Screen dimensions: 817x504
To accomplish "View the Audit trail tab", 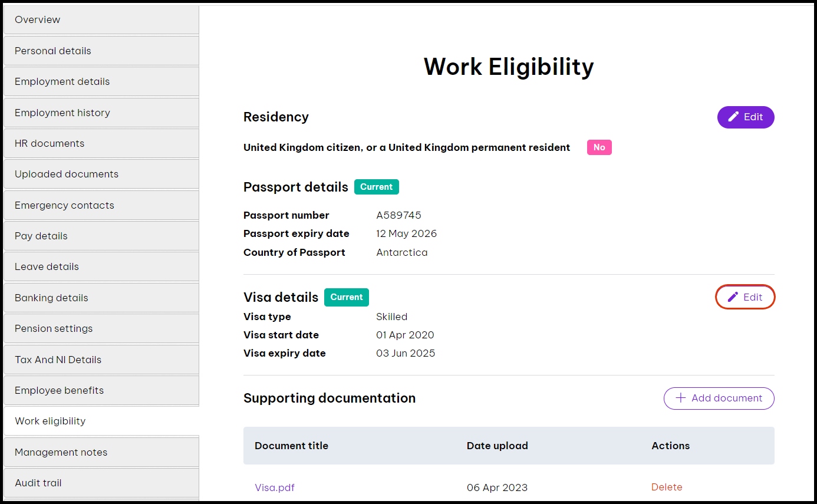I will [101, 483].
